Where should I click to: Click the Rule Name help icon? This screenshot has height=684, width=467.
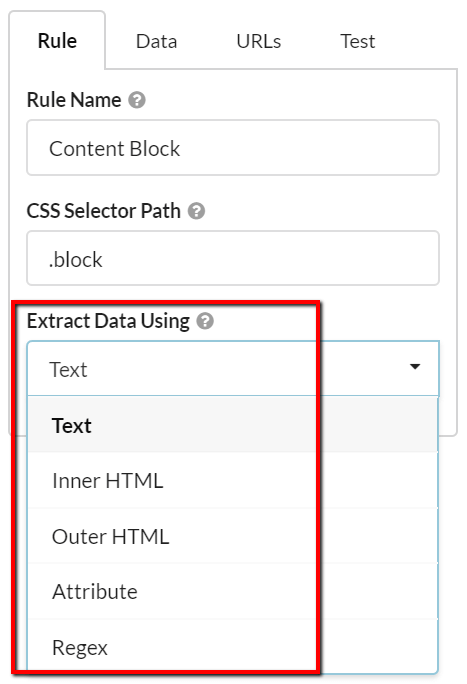pyautogui.click(x=136, y=100)
